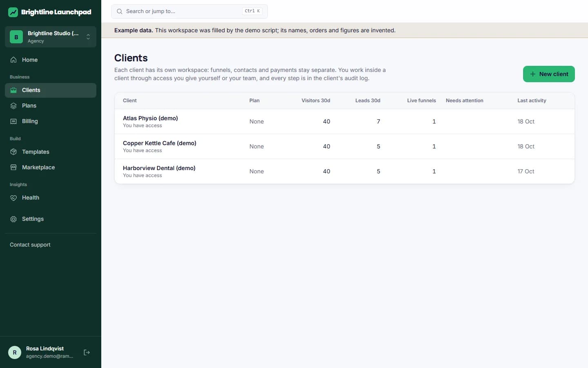The image size is (588, 368).
Task: Open the Templates page
Action: pyautogui.click(x=51, y=152)
